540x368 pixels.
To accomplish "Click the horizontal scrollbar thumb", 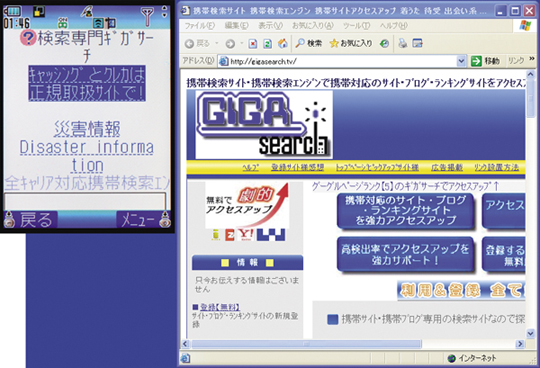I will click(x=307, y=344).
